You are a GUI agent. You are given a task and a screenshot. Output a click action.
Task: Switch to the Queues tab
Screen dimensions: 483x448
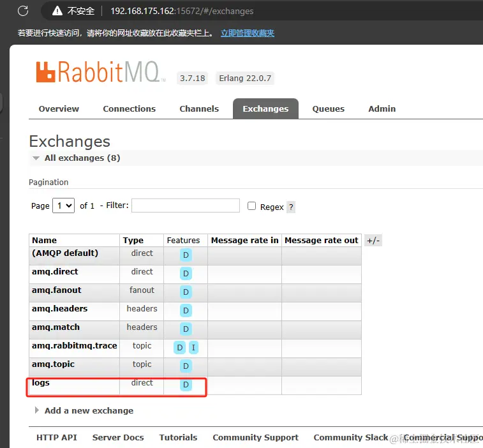[329, 108]
